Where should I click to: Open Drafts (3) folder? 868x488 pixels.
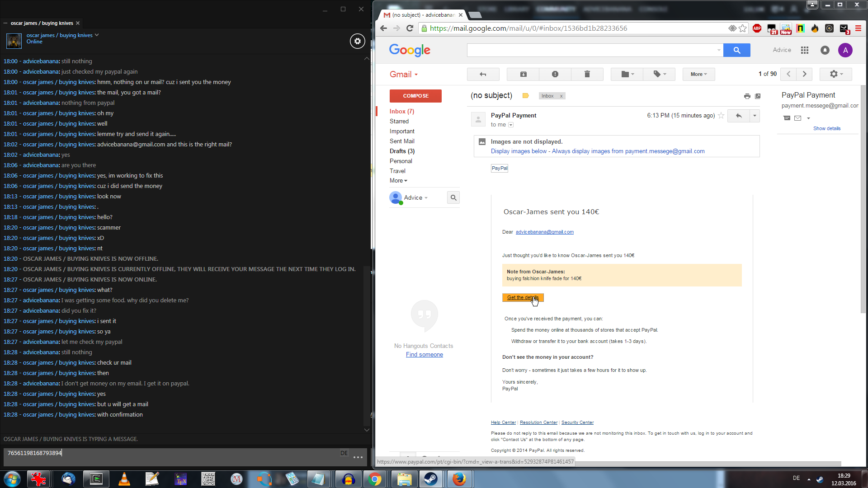click(x=401, y=151)
